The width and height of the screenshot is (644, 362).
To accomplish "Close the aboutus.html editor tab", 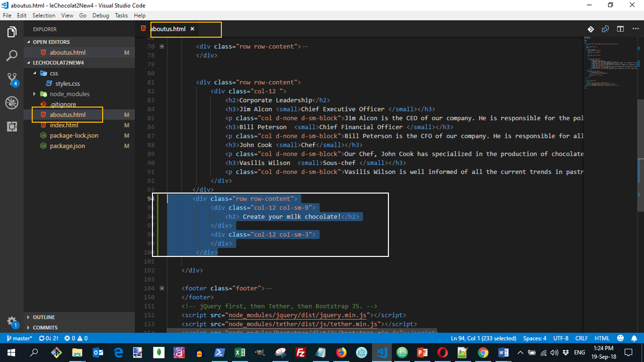I will pos(192,29).
